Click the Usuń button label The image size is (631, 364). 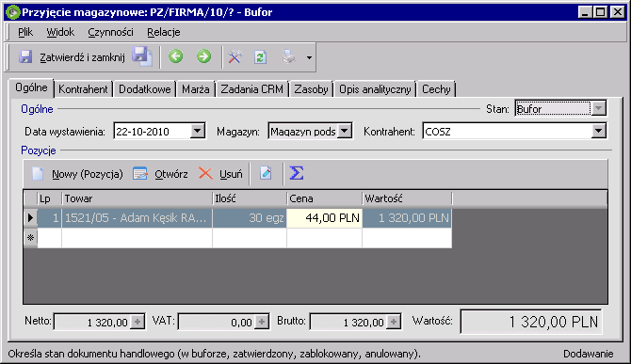pyautogui.click(x=231, y=174)
